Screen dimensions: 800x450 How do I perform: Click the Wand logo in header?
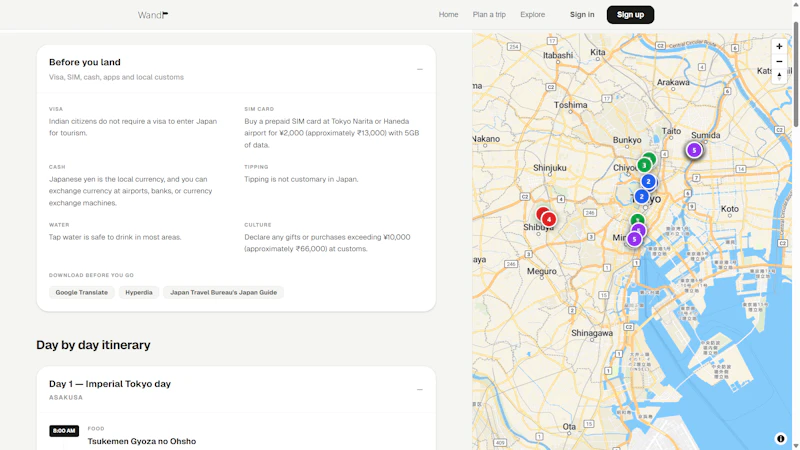click(153, 15)
